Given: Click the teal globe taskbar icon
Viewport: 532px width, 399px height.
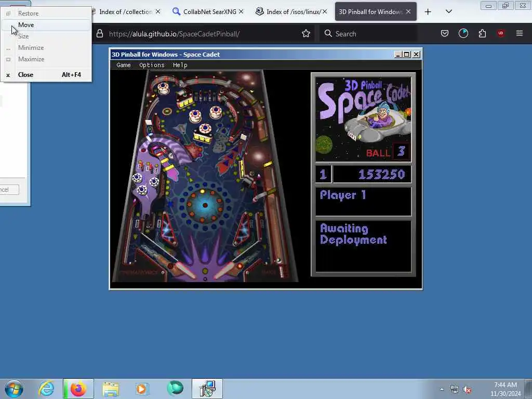Looking at the screenshot, I should click(x=175, y=388).
